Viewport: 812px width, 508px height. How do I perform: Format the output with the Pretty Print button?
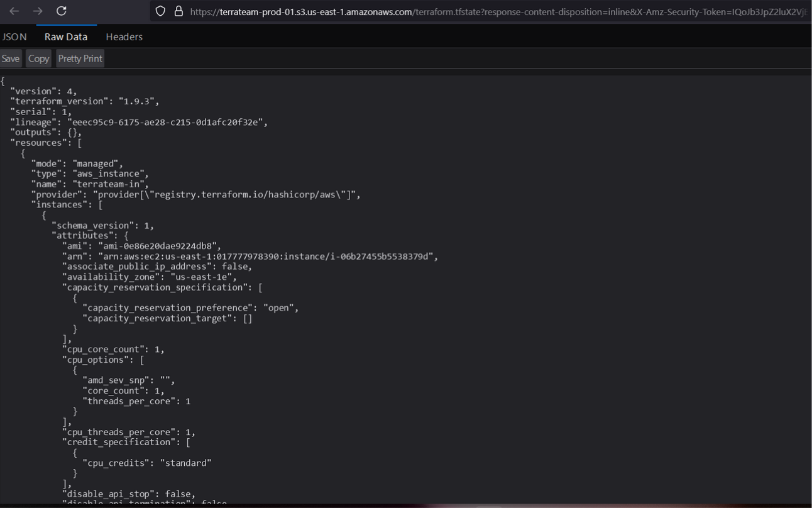pyautogui.click(x=80, y=58)
